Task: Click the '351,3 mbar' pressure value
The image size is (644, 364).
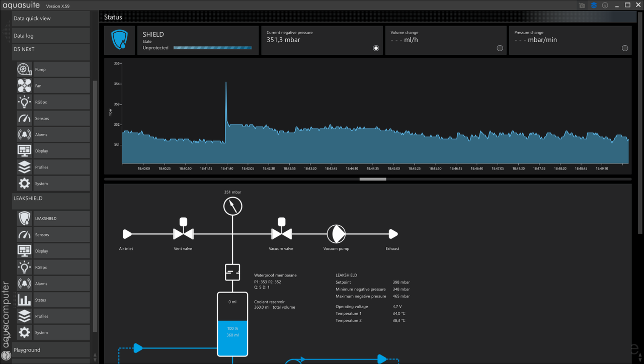Action: tap(283, 40)
